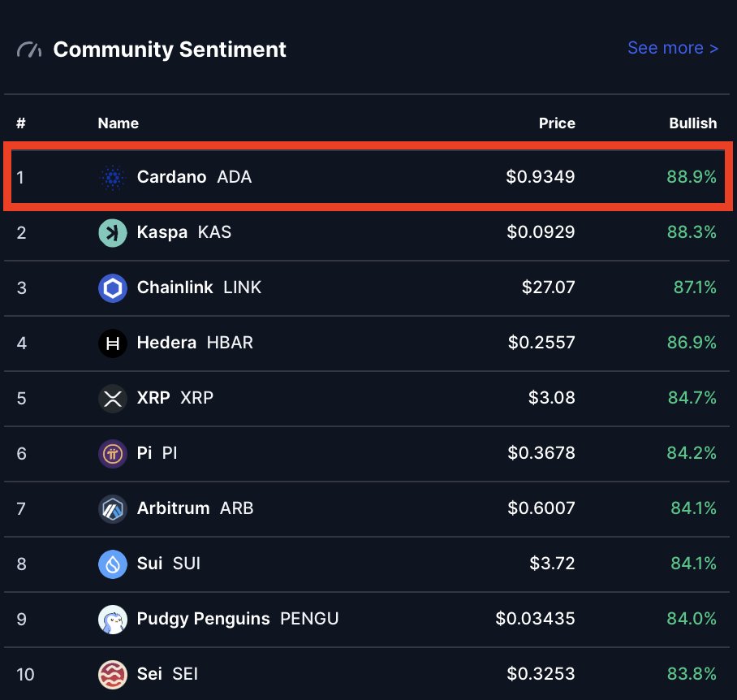Click the $3.72 Sui price
The width and height of the screenshot is (737, 700).
(552, 564)
